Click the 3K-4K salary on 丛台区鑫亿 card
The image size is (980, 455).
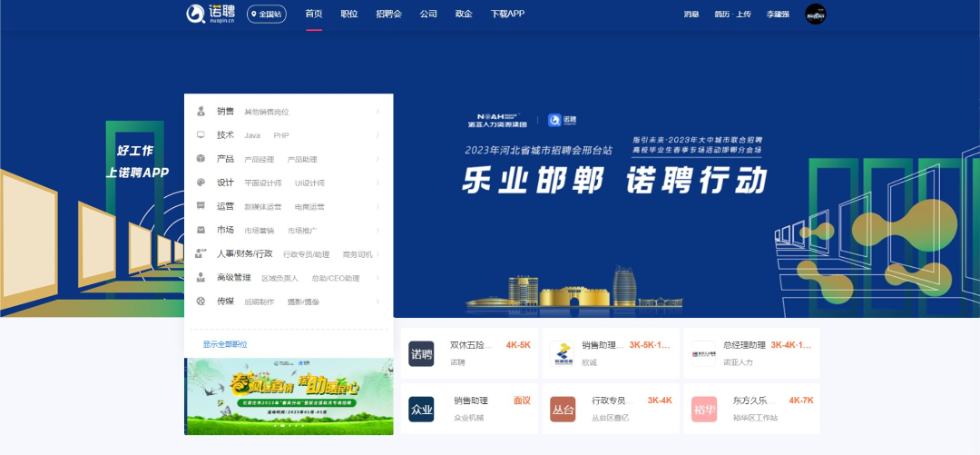pyautogui.click(x=660, y=401)
